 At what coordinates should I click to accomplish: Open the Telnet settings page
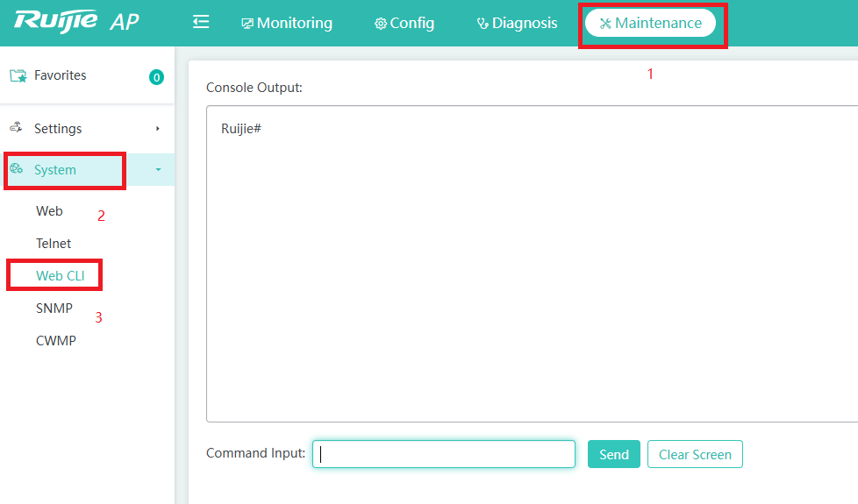pyautogui.click(x=54, y=244)
